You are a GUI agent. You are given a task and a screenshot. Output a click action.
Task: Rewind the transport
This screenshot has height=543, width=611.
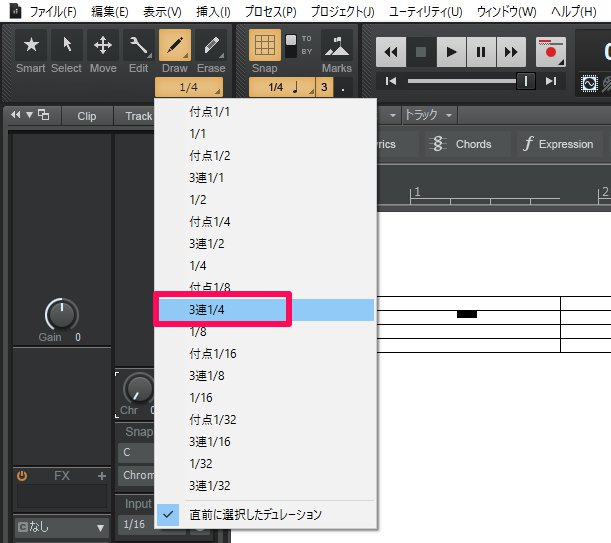tap(391, 52)
